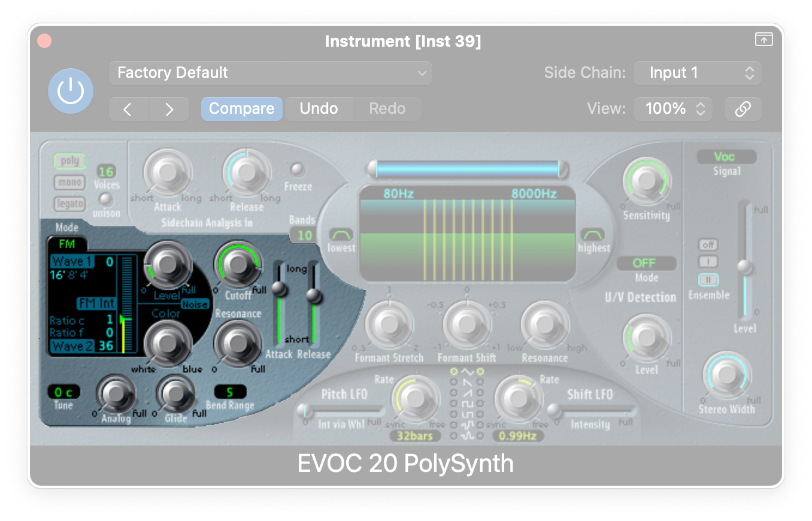Select poly mode
This screenshot has width=812, height=521.
pyautogui.click(x=70, y=161)
